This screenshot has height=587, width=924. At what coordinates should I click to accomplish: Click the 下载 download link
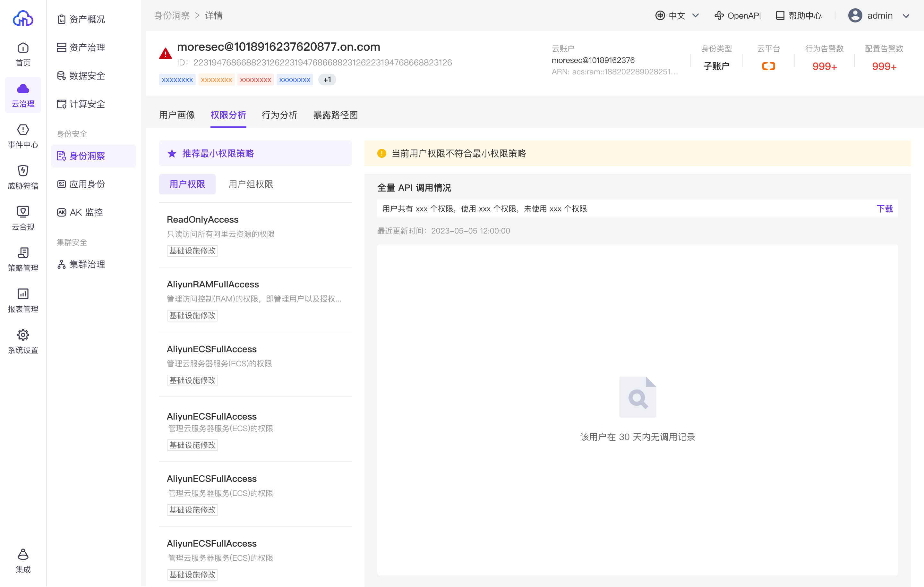coord(885,209)
